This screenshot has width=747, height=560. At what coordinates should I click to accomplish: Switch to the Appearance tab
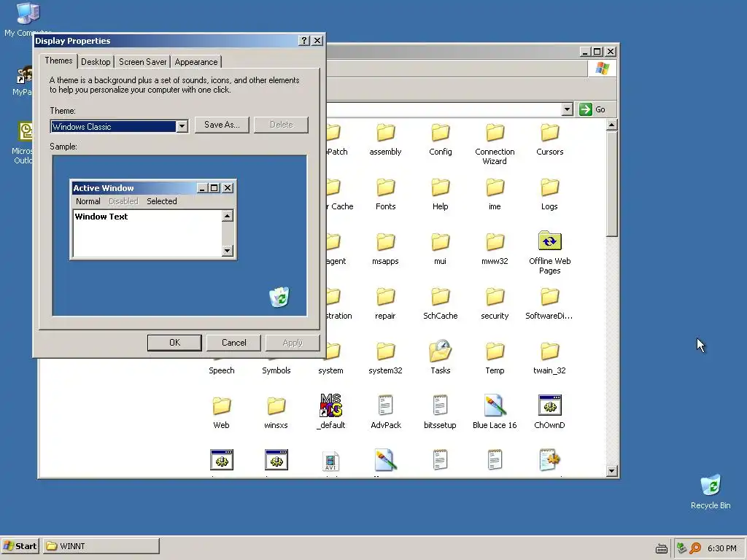pos(196,62)
